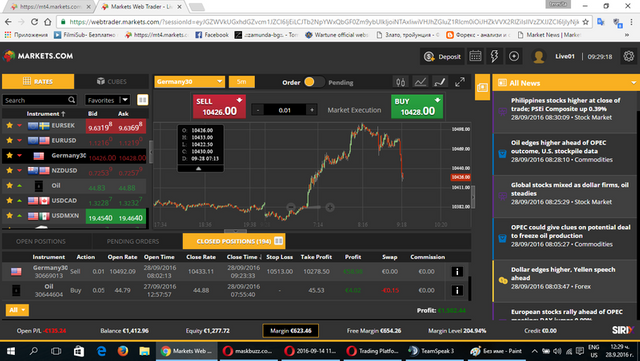Select the USDMXN row bid price 19.4540
This screenshot has width=640, height=361.
(x=100, y=218)
